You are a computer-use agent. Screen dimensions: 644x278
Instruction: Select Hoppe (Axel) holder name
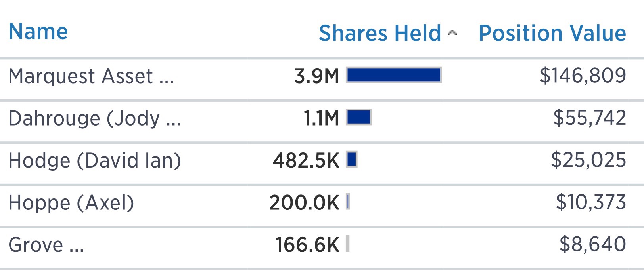click(x=71, y=203)
